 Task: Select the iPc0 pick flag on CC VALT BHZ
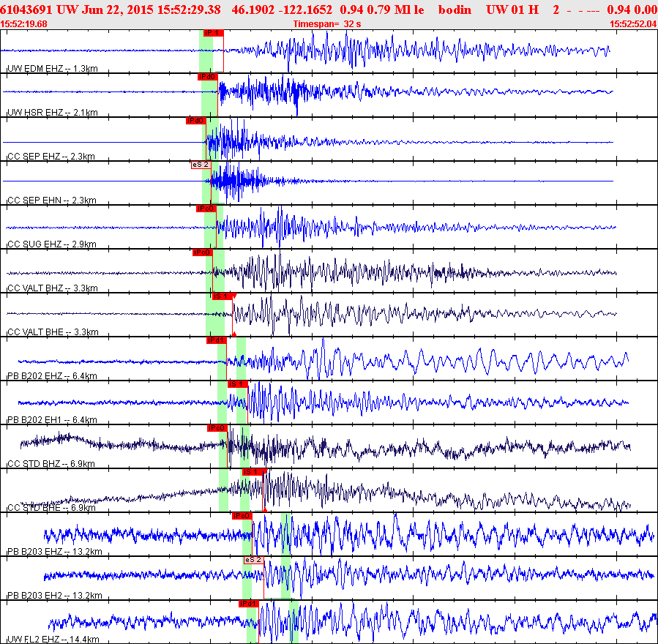(x=203, y=252)
